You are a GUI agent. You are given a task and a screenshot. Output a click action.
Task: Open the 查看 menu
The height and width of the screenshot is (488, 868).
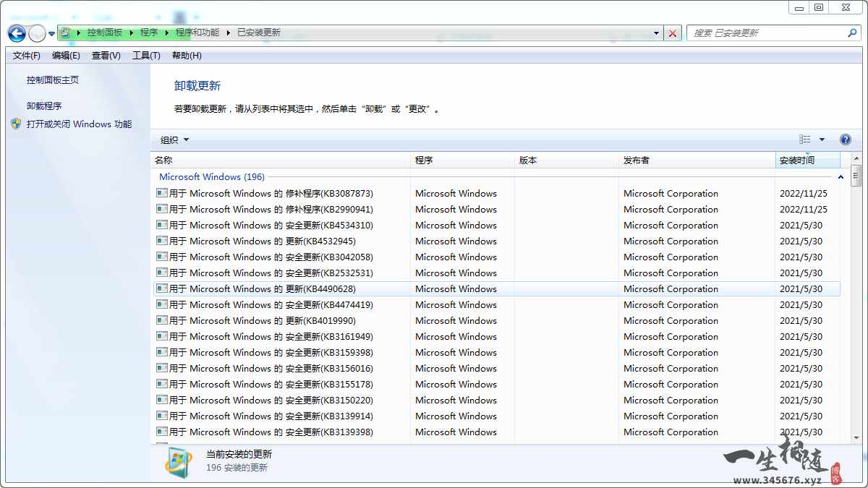(x=105, y=55)
